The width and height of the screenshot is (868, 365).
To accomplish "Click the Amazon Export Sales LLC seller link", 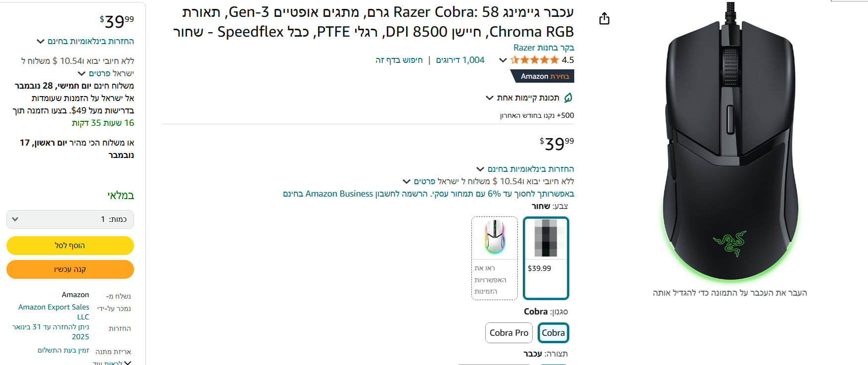I will click(x=54, y=312).
